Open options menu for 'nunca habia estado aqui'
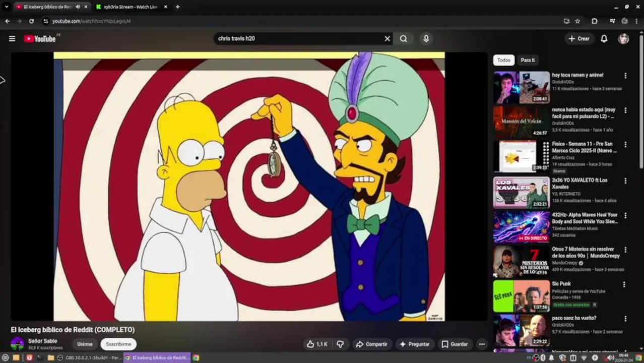The height and width of the screenshot is (363, 644). click(x=625, y=110)
